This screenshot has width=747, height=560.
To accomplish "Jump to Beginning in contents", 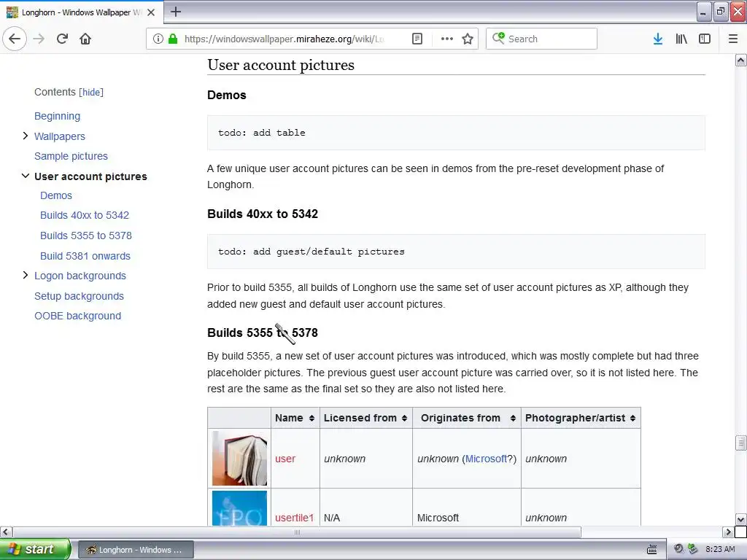I will [x=57, y=116].
